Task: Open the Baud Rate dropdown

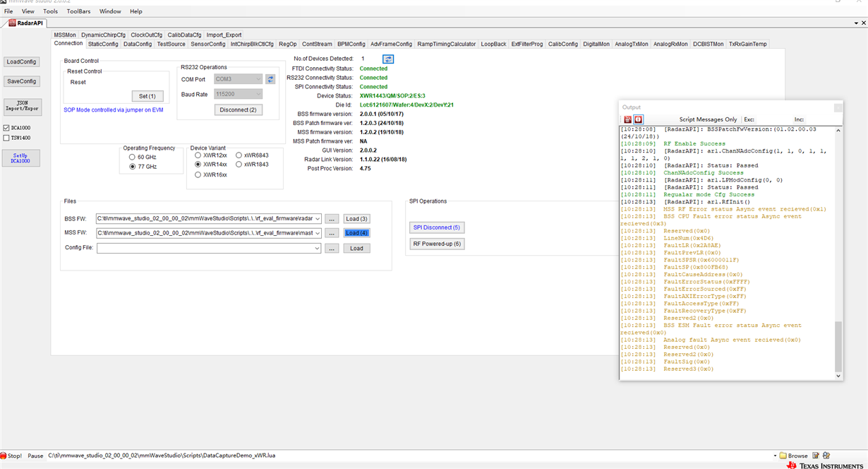Action: click(258, 94)
